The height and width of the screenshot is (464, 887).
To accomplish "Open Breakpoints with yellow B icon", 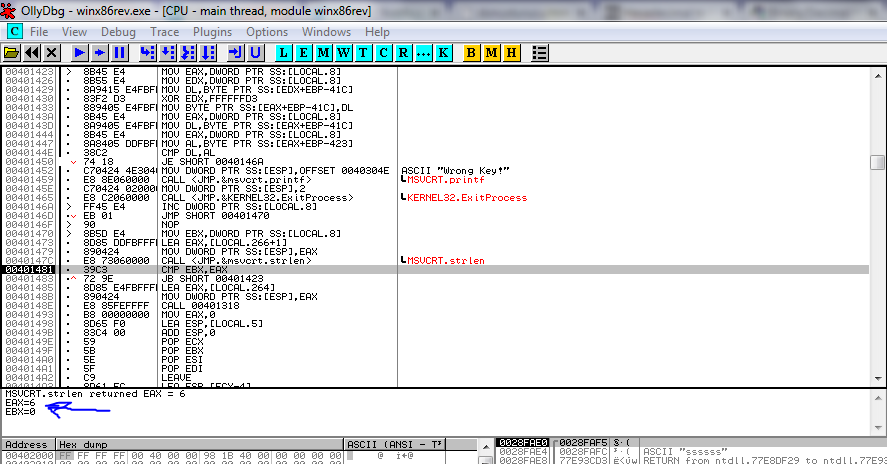I will click(x=471, y=53).
